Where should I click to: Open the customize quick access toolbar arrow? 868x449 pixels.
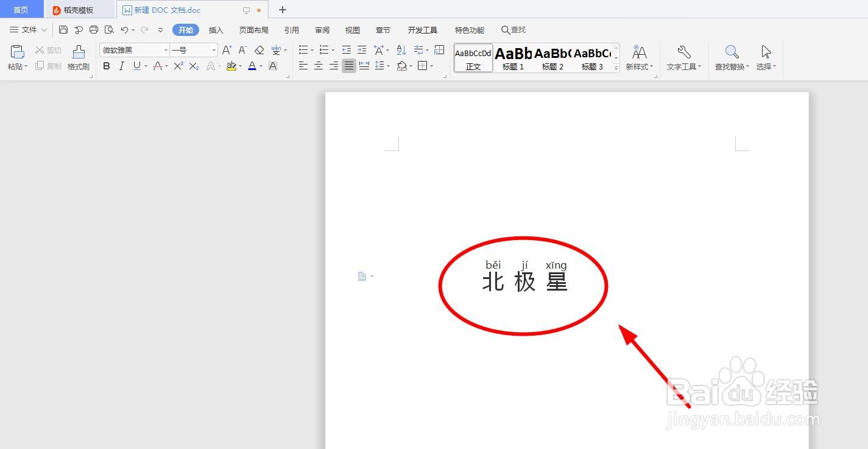160,30
